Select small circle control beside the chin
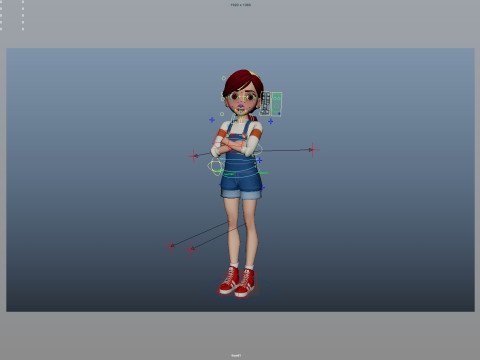This screenshot has width=480, height=360. coord(222,114)
